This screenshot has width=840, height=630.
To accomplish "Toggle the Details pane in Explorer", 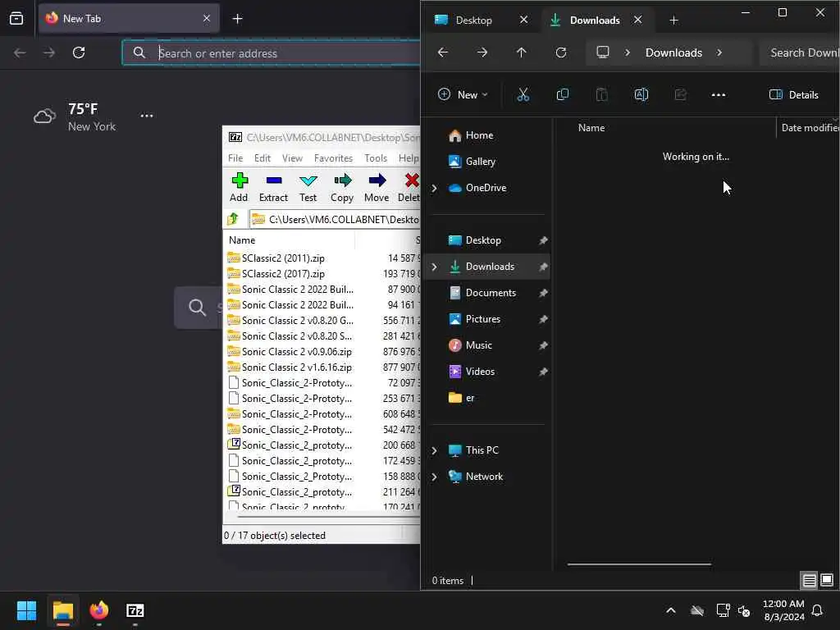I will tap(793, 95).
